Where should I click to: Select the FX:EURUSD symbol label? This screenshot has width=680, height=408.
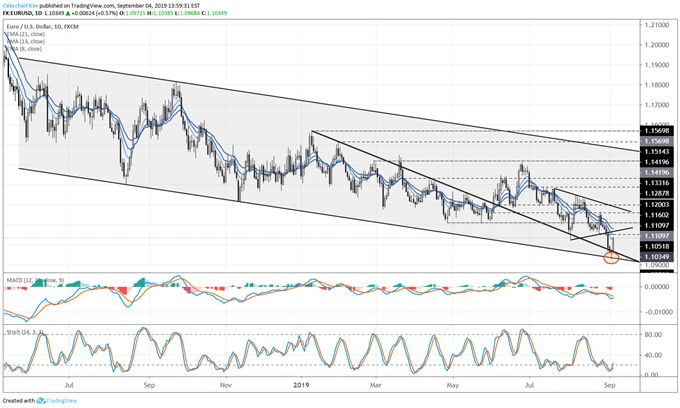[18, 13]
